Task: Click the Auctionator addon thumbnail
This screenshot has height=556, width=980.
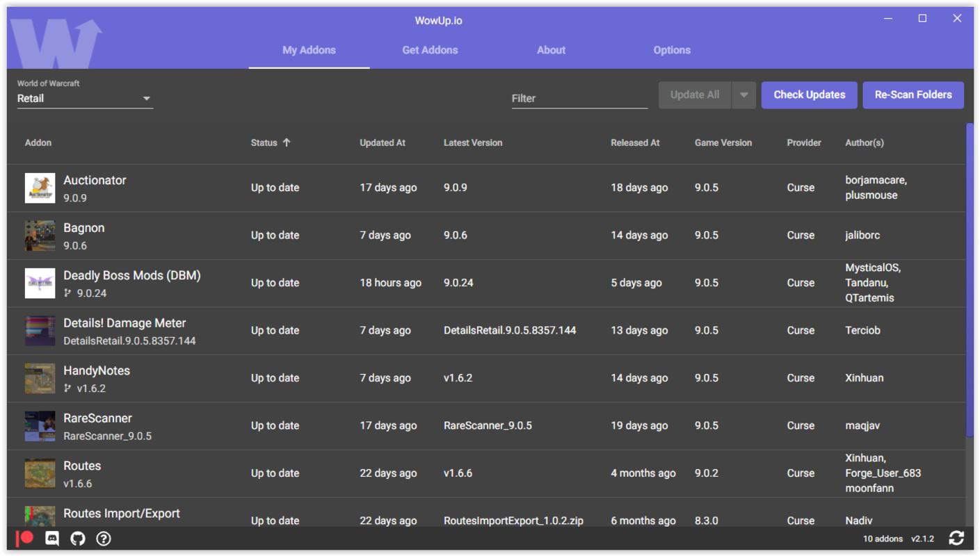Action: coord(40,188)
